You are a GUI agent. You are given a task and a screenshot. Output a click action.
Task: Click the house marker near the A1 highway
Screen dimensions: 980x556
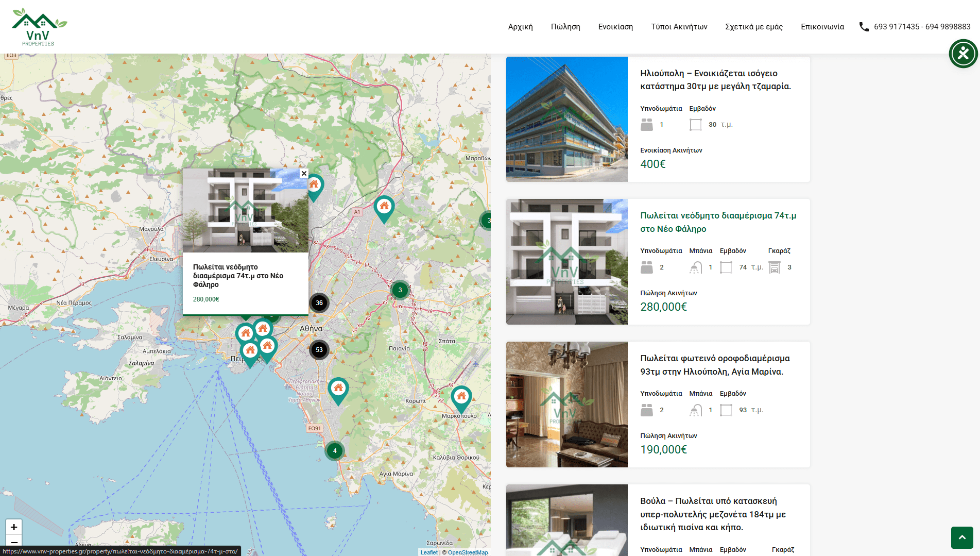tap(384, 207)
